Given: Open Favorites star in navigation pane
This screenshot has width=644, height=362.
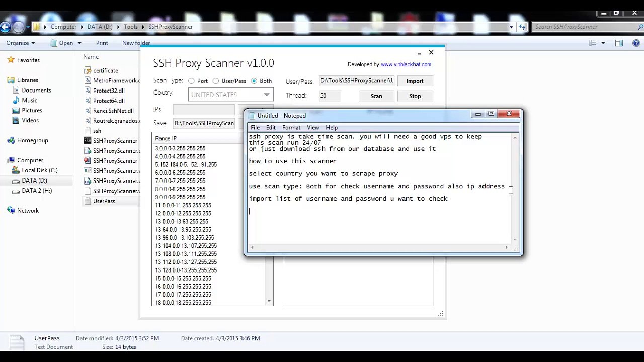Looking at the screenshot, I should tap(11, 60).
